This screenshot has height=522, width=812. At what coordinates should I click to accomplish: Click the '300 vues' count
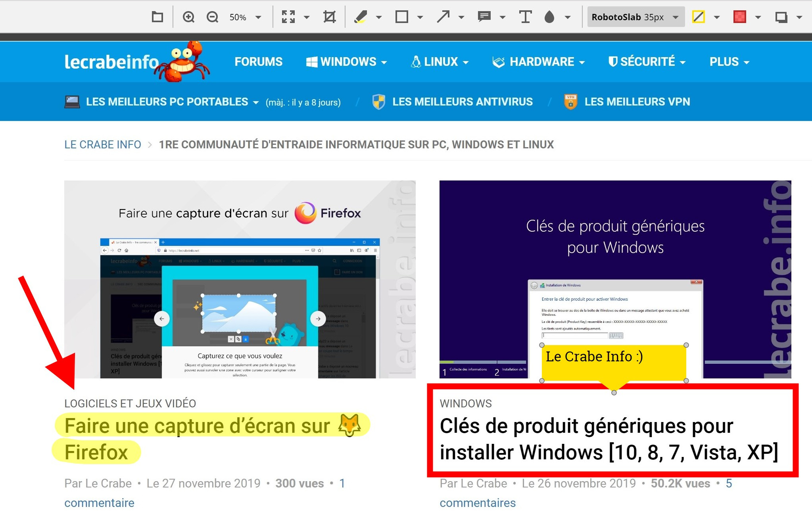(x=299, y=483)
